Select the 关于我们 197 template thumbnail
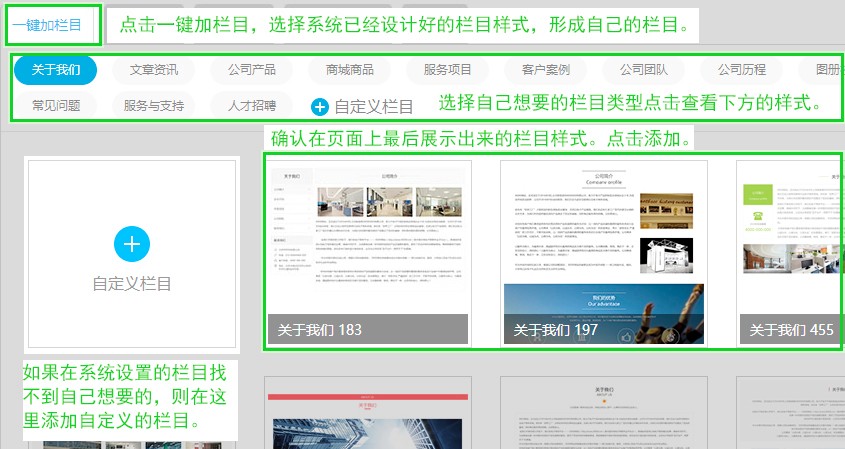This screenshot has width=845, height=449. pos(603,250)
